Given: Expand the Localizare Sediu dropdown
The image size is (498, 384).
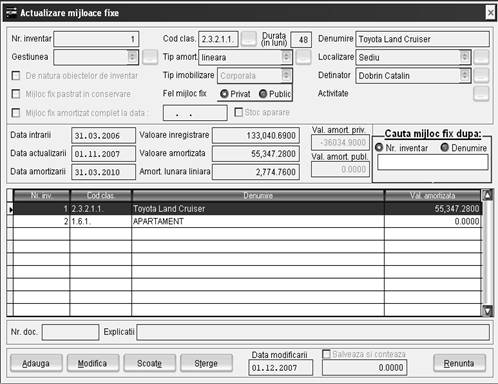Looking at the screenshot, I should pos(464,57).
